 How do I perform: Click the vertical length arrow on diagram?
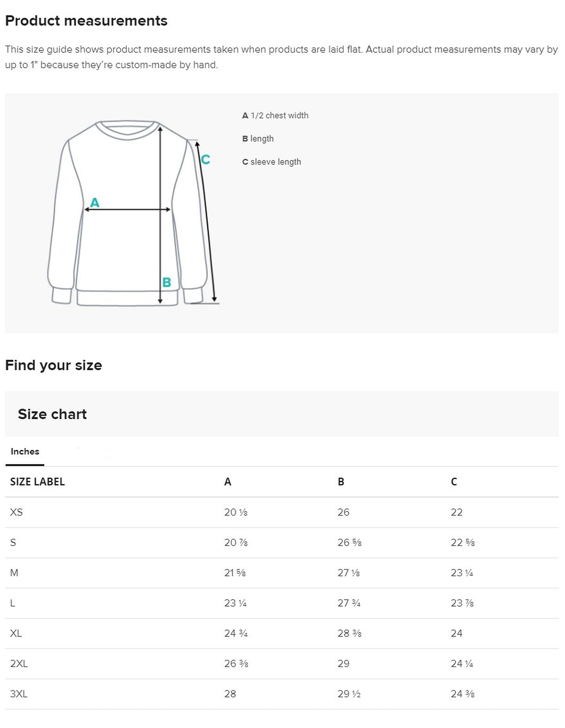(x=160, y=215)
